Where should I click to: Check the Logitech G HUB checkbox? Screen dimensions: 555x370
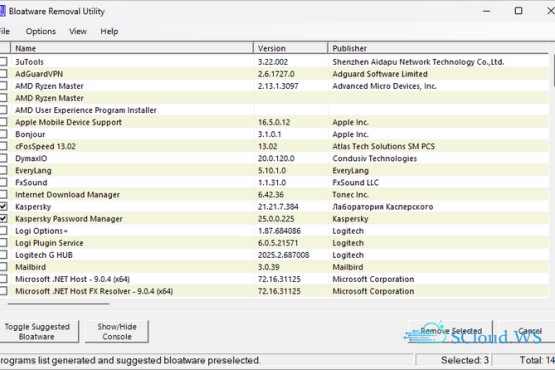pyautogui.click(x=3, y=255)
